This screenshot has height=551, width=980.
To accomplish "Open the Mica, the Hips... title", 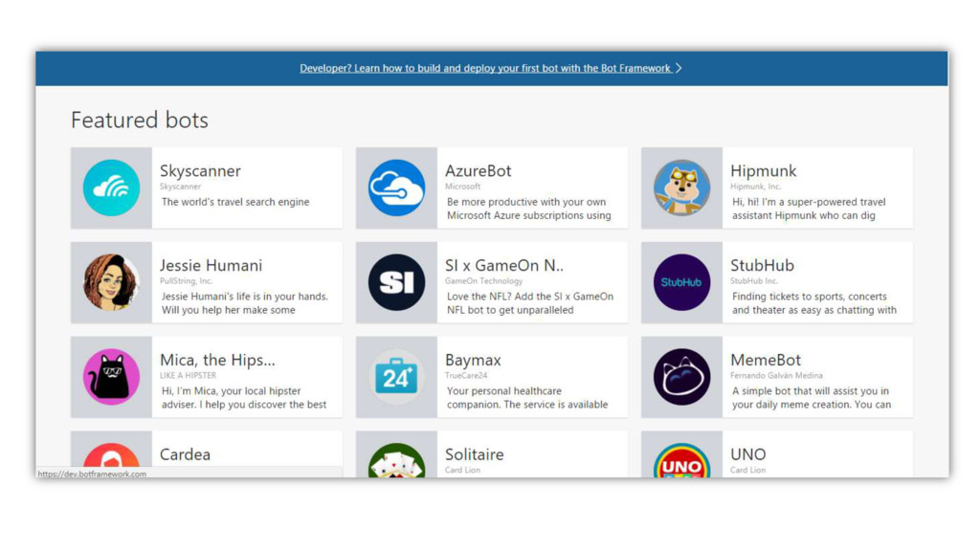I will [217, 360].
